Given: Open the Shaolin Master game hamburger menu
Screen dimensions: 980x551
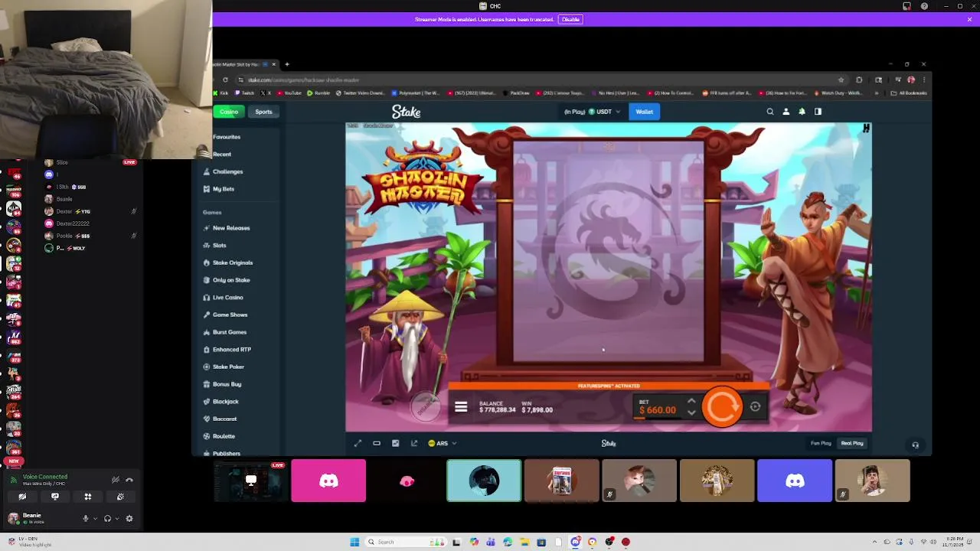Looking at the screenshot, I should pyautogui.click(x=461, y=407).
